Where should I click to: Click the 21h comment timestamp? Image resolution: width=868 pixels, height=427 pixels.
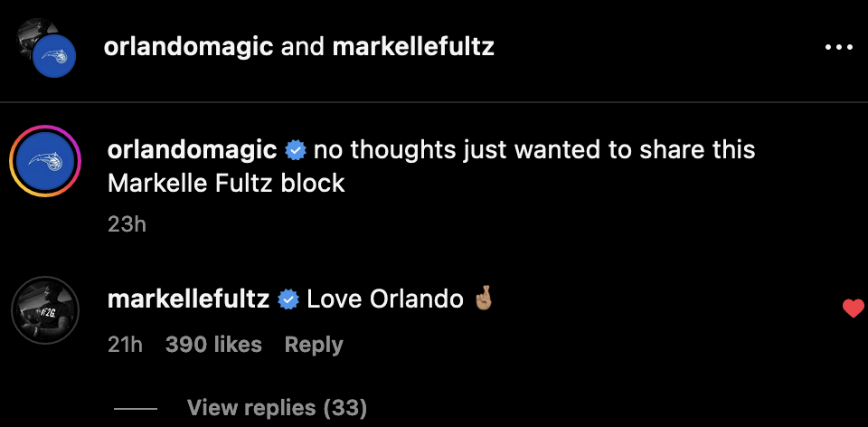(125, 345)
